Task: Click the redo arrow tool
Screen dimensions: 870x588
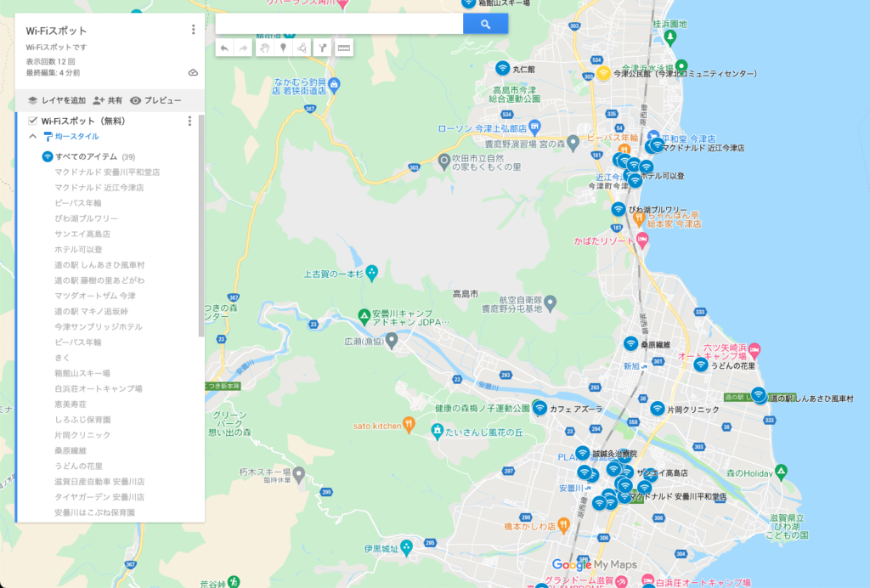Action: pyautogui.click(x=244, y=48)
